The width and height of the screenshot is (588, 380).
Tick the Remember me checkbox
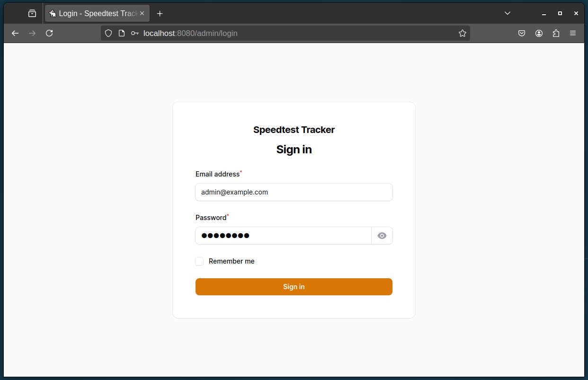coord(199,261)
